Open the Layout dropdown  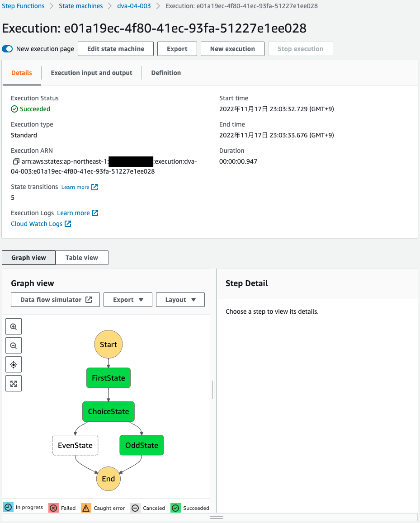pyautogui.click(x=180, y=299)
